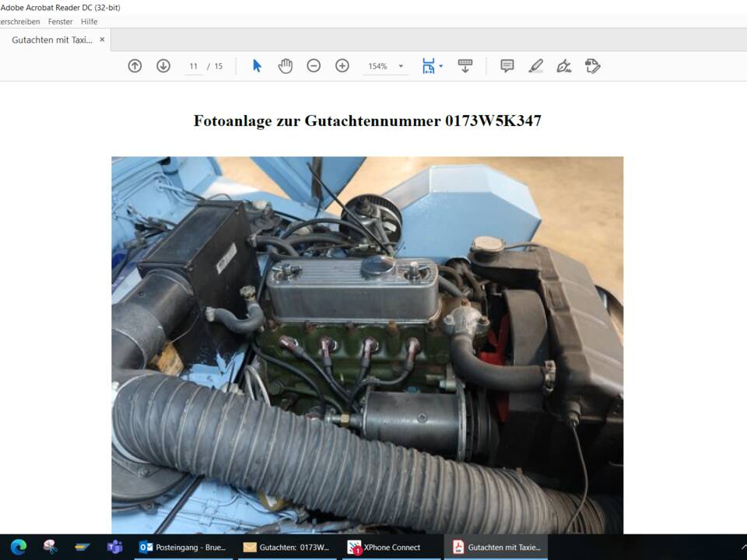Switch to Posteingang Outlook taskbar window
Viewport: 747px width, 560px height.
click(x=184, y=547)
